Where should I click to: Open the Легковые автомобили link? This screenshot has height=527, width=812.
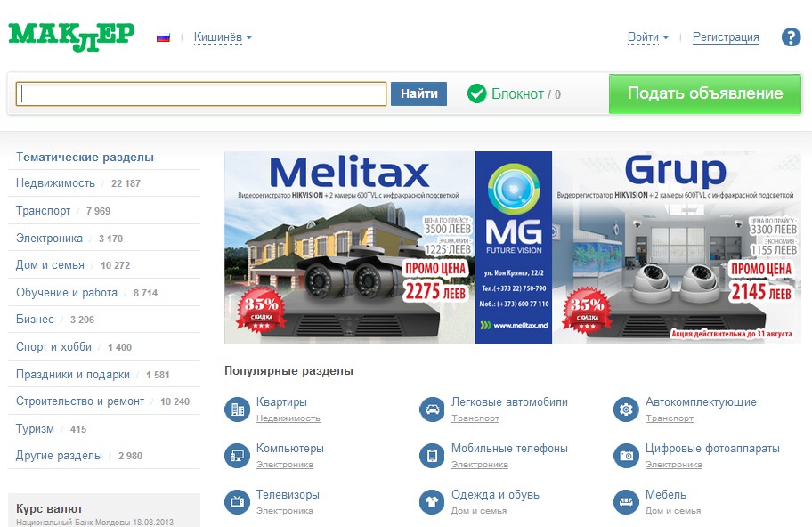pyautogui.click(x=509, y=402)
